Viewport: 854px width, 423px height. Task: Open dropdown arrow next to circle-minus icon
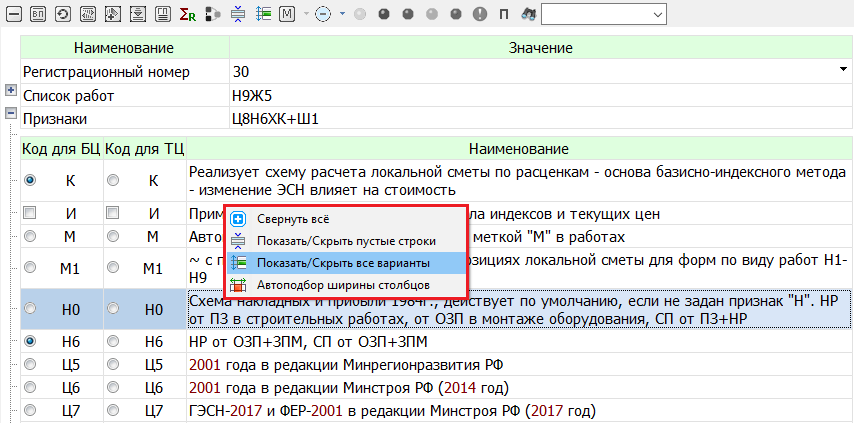click(342, 14)
